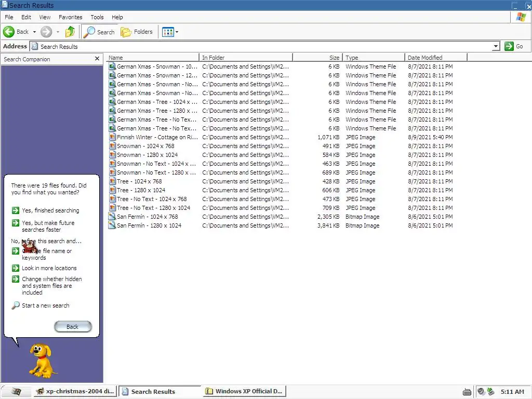Select theme file icon for German Xmas Snowman 10
The image size is (532, 399).
pos(112,66)
